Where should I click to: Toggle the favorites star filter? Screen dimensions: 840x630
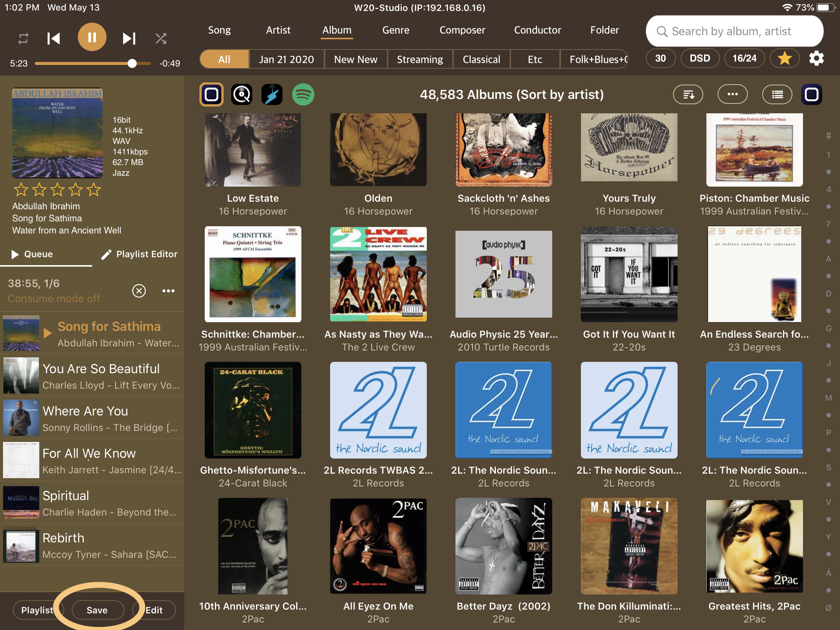point(784,59)
